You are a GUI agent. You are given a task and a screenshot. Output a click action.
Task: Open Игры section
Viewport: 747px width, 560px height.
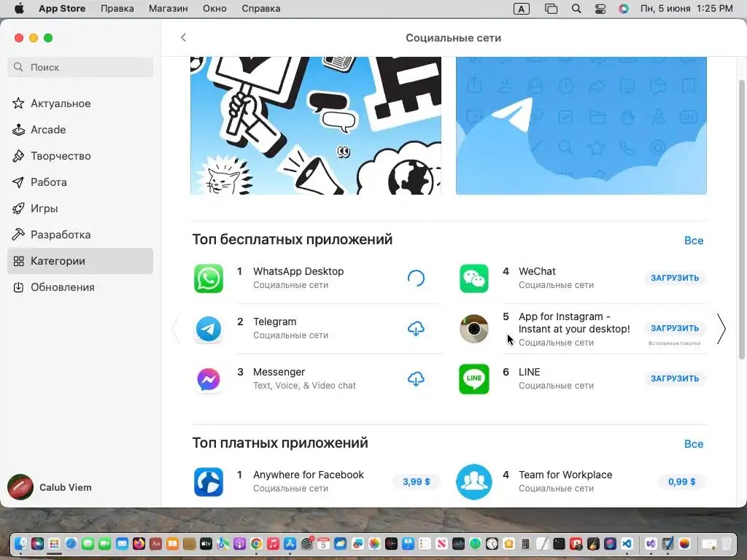tap(80, 208)
